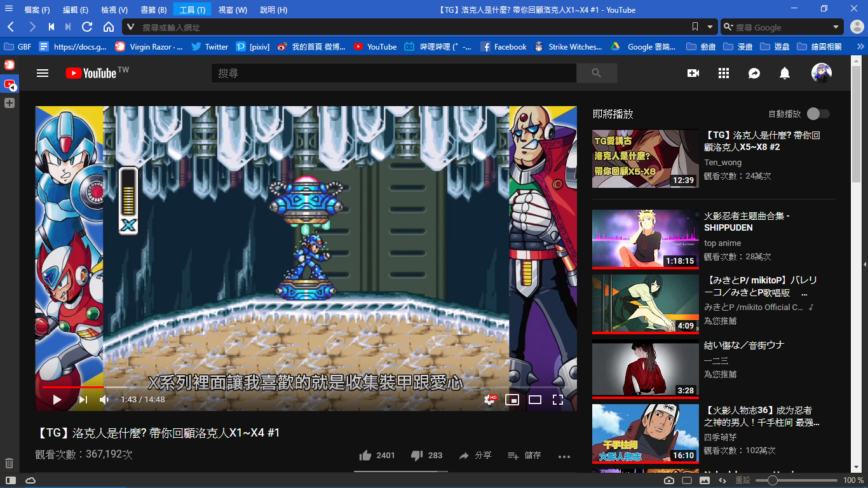Open the 工具 (T) menu
The width and height of the screenshot is (868, 488).
193,10
